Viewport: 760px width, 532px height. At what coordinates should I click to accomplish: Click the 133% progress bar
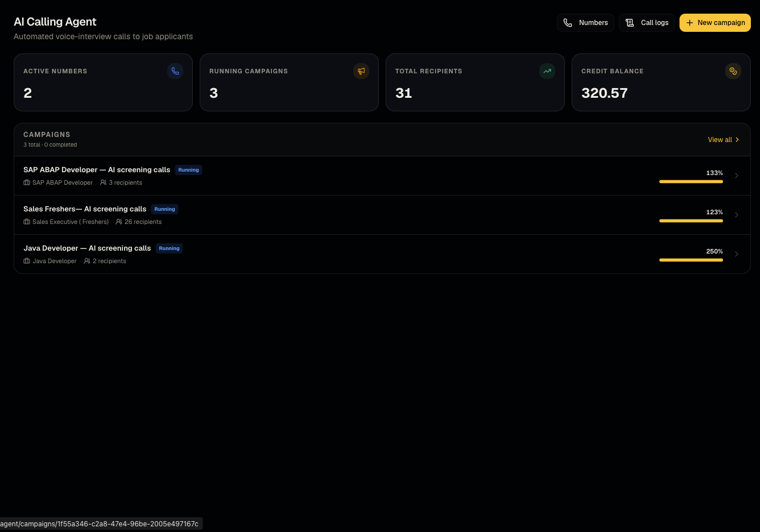[x=691, y=181]
